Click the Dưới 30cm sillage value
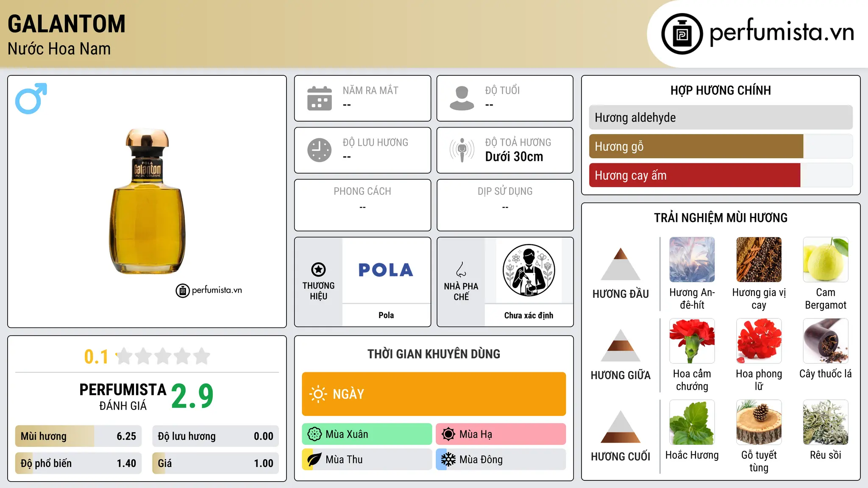This screenshot has width=868, height=488. pos(514,157)
